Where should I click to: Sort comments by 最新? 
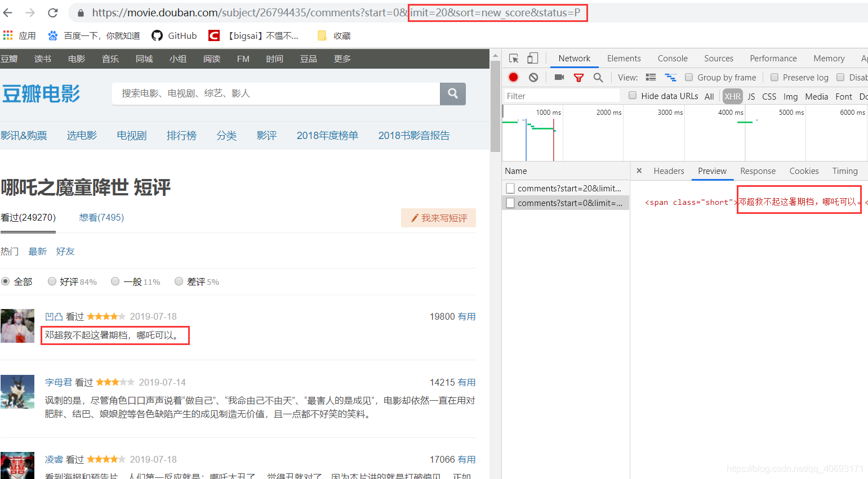coord(37,251)
